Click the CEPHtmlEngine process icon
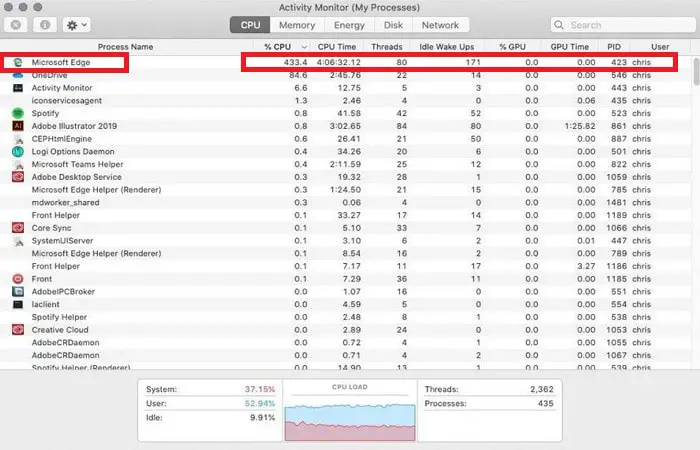This screenshot has width=700, height=450. click(18, 139)
